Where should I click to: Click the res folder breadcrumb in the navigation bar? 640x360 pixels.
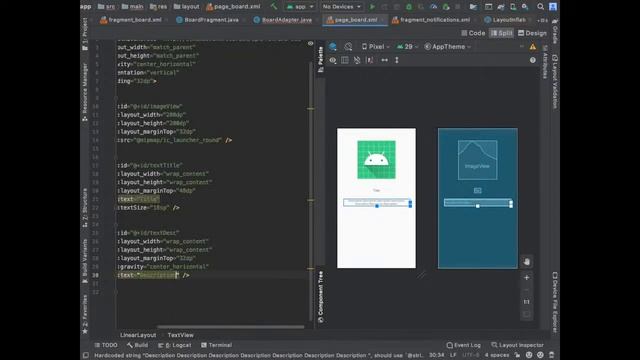tap(158, 7)
